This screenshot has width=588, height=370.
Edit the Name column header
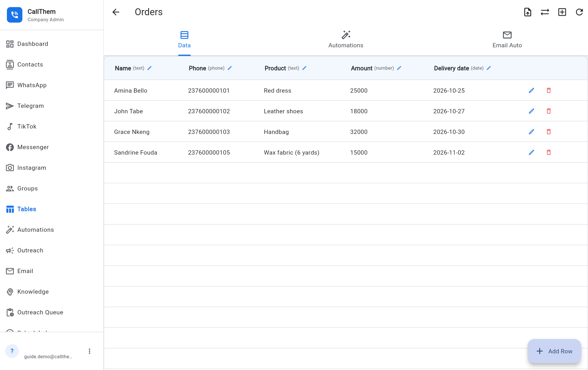pyautogui.click(x=150, y=68)
